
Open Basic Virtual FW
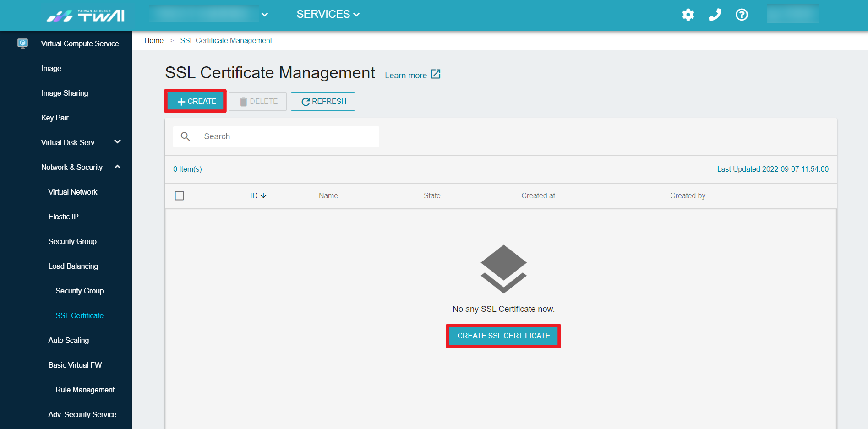coord(75,365)
